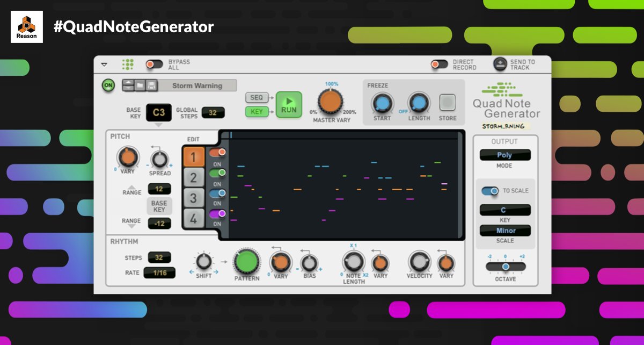
Task: Turn the device ON button off
Action: (107, 85)
